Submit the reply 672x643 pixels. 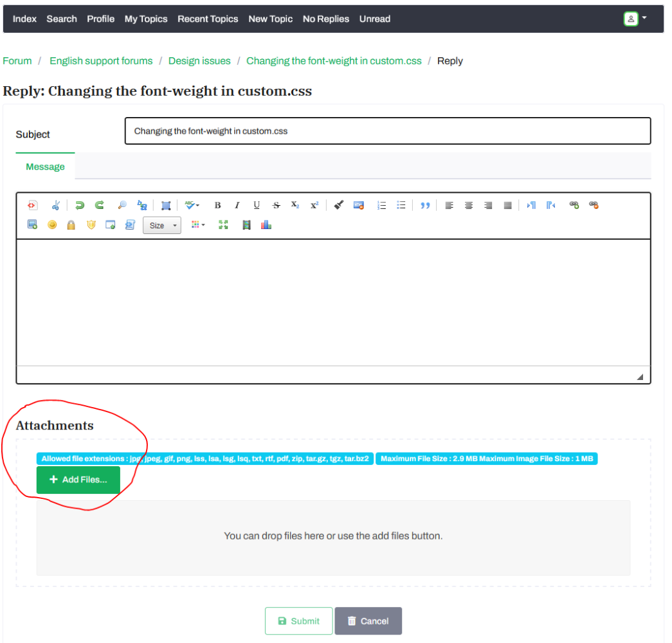298,620
